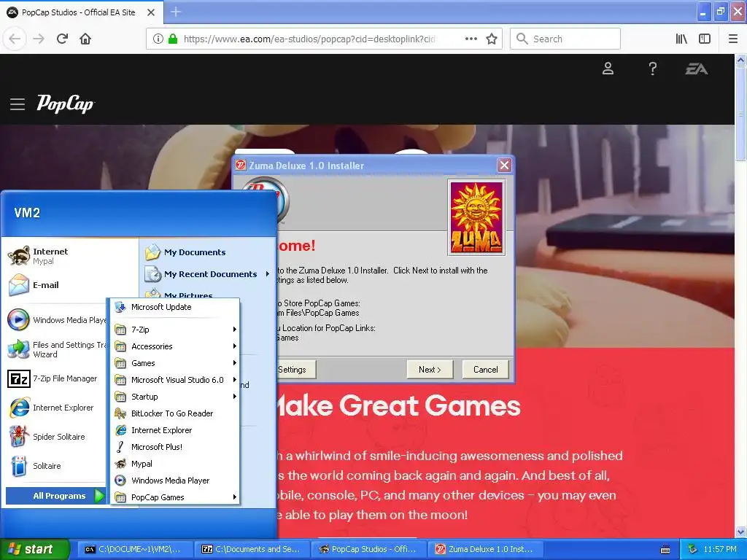747x560 pixels.
Task: Open BitLocker To Go Reader
Action: (x=175, y=413)
